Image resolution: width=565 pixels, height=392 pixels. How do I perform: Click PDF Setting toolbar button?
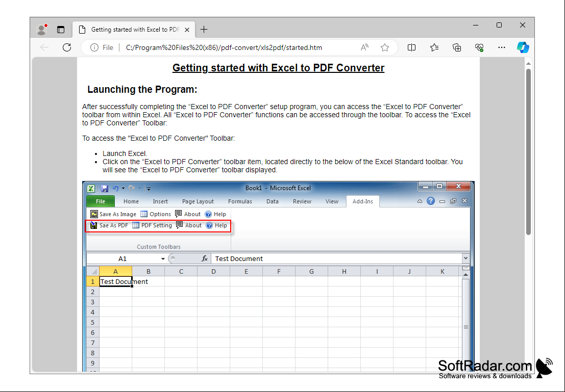click(152, 225)
